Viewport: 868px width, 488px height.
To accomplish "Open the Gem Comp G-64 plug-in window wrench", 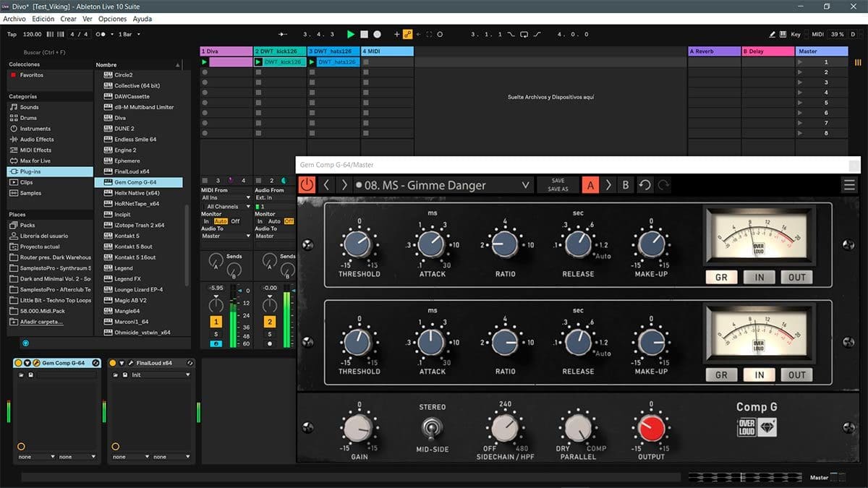I will point(37,363).
